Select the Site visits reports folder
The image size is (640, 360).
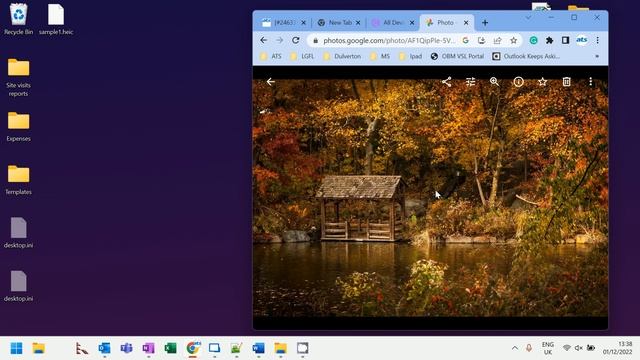18,78
